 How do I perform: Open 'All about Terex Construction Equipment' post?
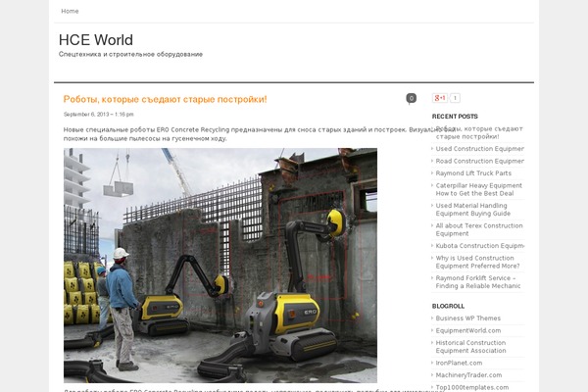click(x=479, y=229)
